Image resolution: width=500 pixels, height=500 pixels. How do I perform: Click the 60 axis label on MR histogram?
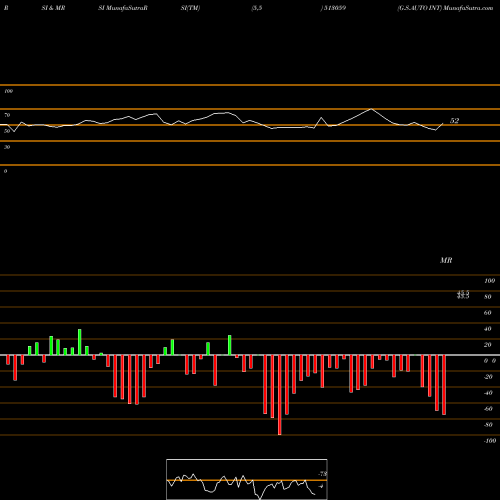pyautogui.click(x=488, y=313)
